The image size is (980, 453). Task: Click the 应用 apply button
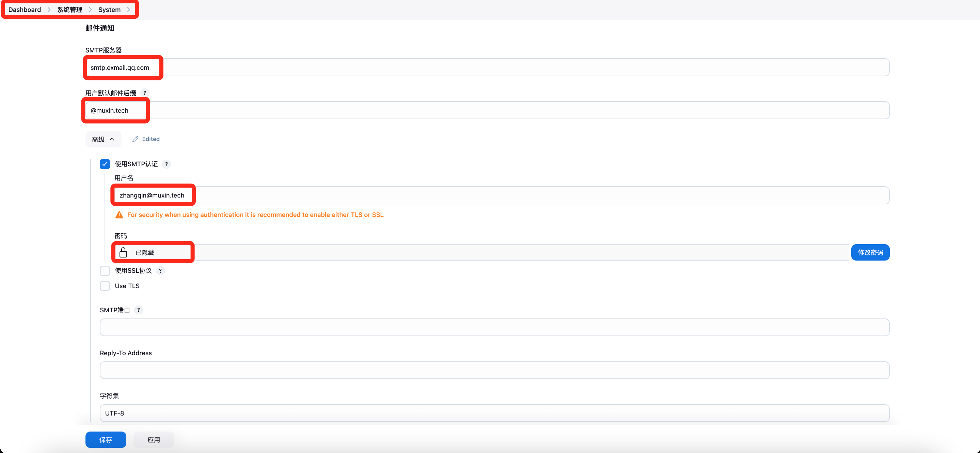pos(153,440)
